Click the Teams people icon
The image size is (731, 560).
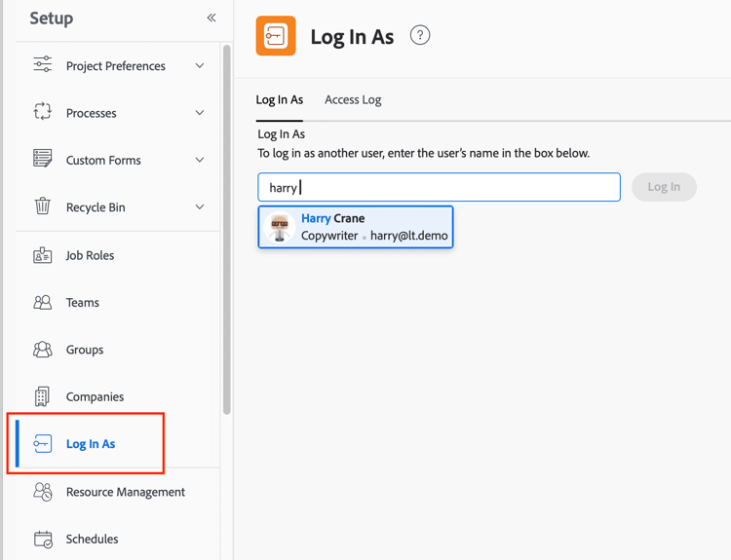coord(43,302)
